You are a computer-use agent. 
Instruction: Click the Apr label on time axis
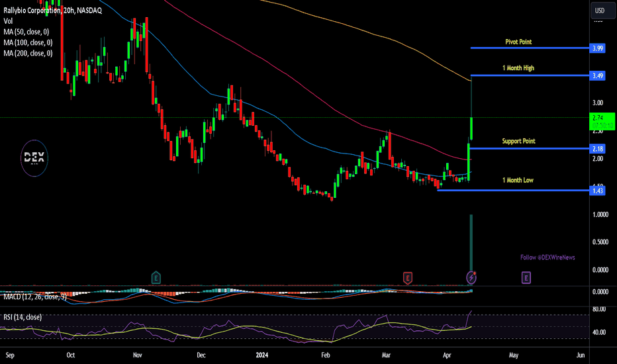[x=447, y=355]
